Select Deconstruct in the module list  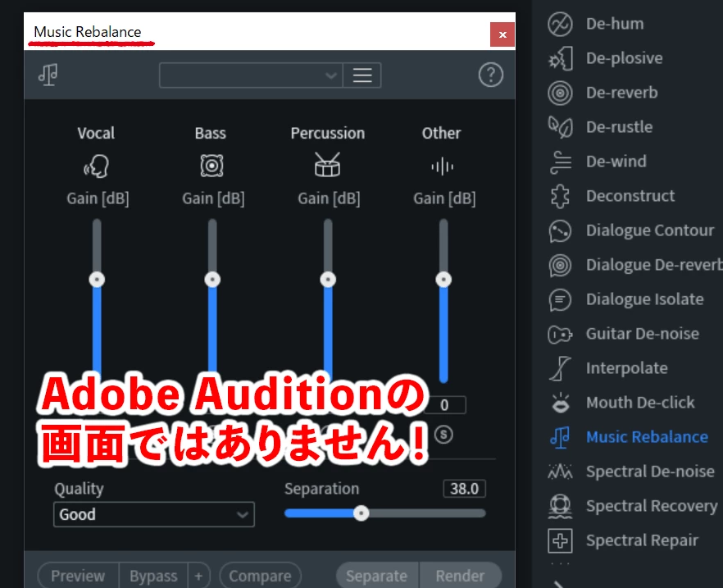[630, 196]
